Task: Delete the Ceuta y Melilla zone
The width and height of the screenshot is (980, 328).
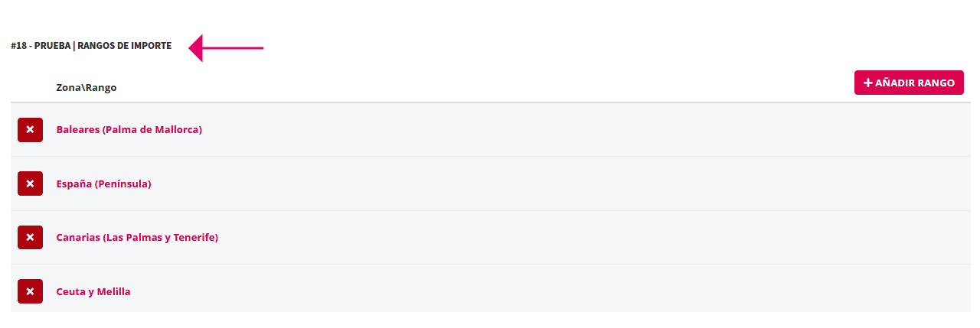Action: click(30, 291)
